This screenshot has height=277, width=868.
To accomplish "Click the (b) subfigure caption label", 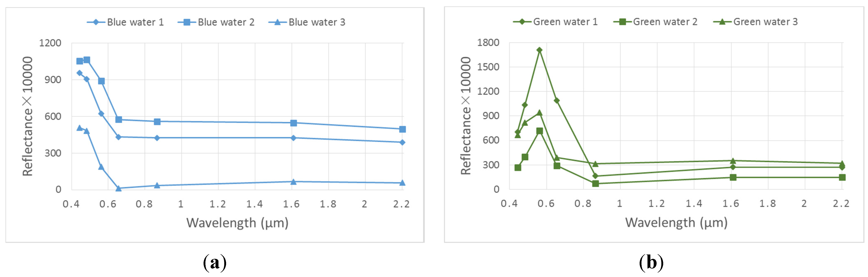I will (x=651, y=262).
